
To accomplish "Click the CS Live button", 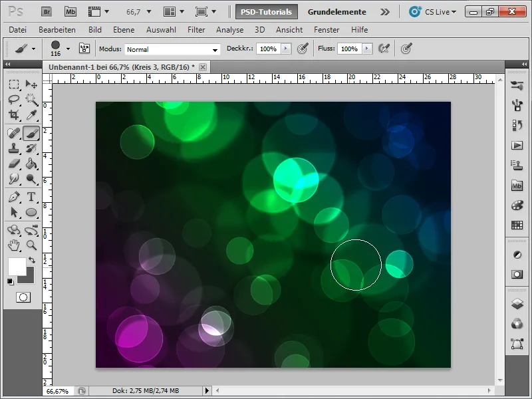I will coord(433,12).
